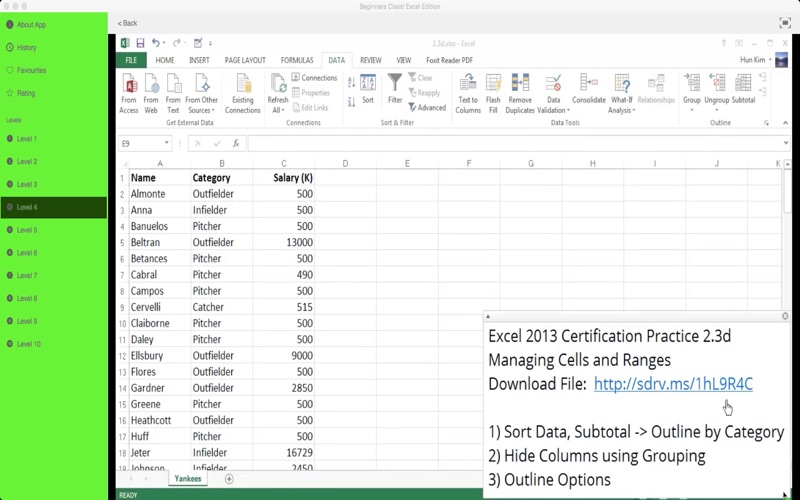
Task: Open the Sort dialog button
Action: click(368, 89)
